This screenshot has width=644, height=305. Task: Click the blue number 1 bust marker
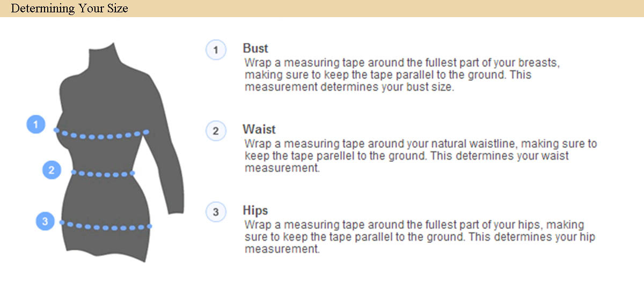[36, 125]
